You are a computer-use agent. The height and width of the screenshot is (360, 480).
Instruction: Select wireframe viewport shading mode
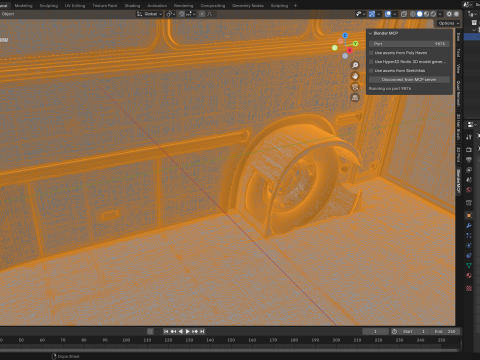[x=413, y=14]
